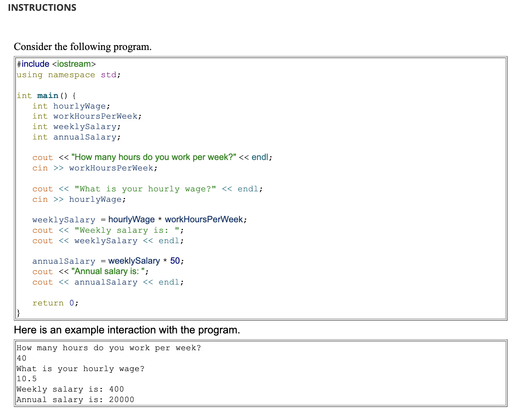The height and width of the screenshot is (408, 532).
Task: Click the Annual salary is: 20000 output line
Action: tap(75, 399)
